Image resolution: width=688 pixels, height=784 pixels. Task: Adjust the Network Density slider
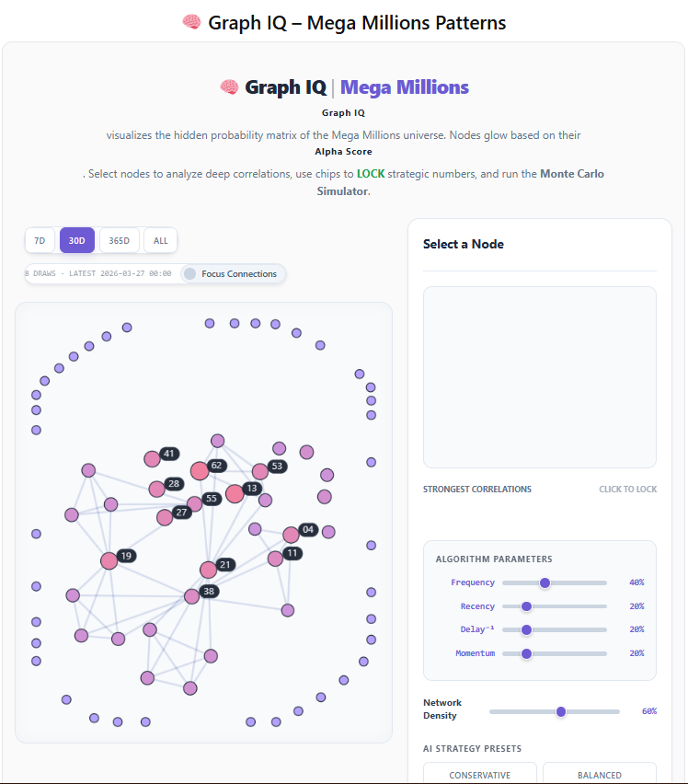[x=561, y=711]
